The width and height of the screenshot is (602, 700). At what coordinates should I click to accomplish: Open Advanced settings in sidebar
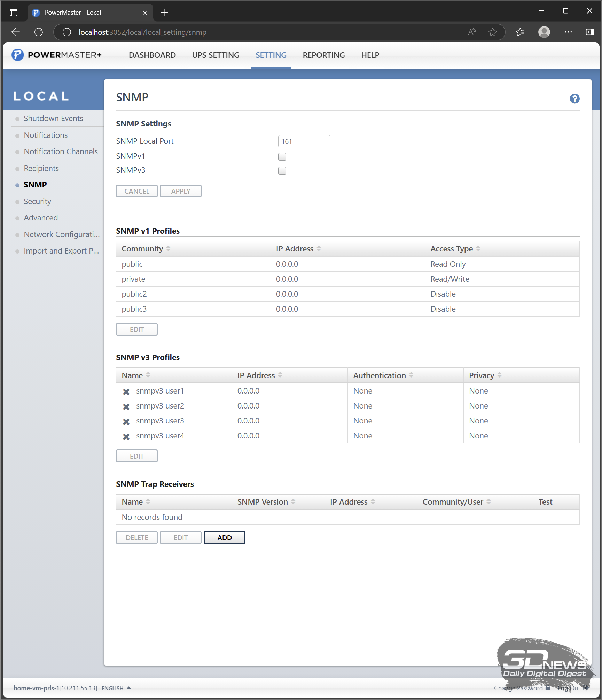(41, 218)
